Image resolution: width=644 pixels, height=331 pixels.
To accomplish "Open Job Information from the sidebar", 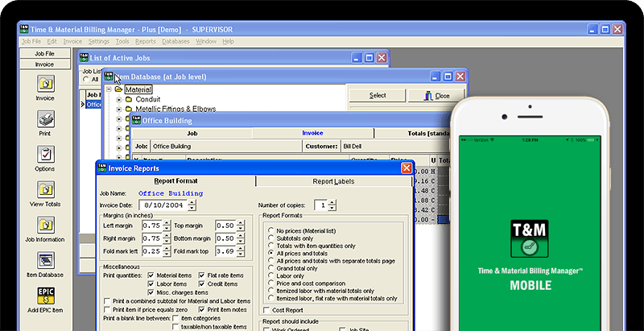I will coord(45,225).
